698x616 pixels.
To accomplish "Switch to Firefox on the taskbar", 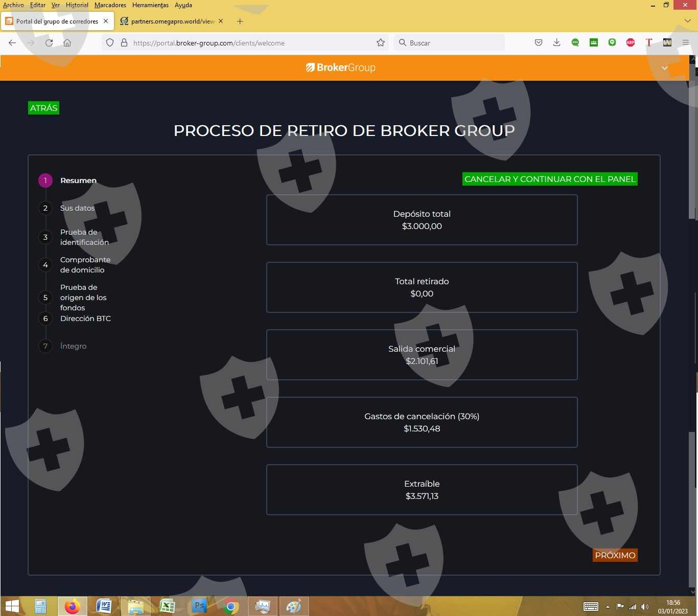I will 73,606.
